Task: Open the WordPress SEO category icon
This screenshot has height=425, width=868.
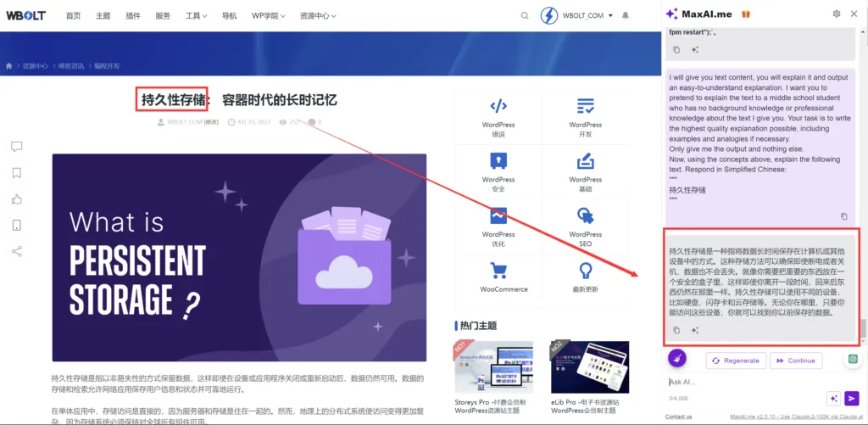Action: coord(585,215)
